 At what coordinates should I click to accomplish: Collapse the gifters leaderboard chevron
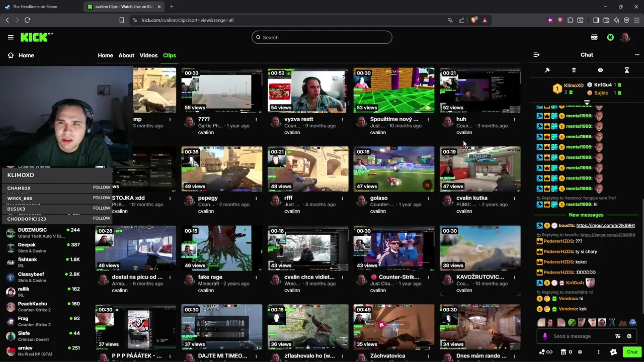tap(587, 102)
